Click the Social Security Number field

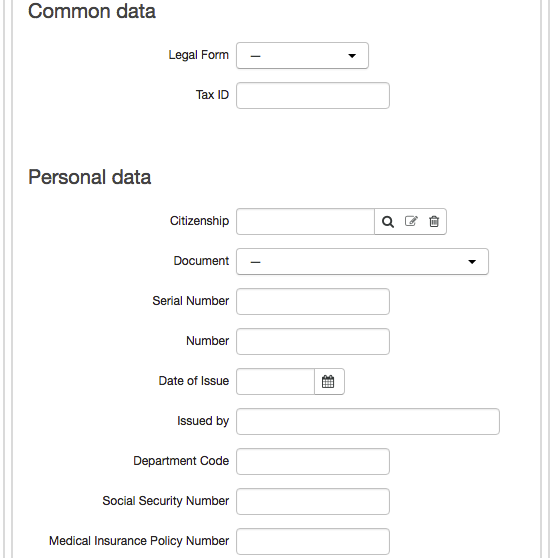pyautogui.click(x=313, y=501)
